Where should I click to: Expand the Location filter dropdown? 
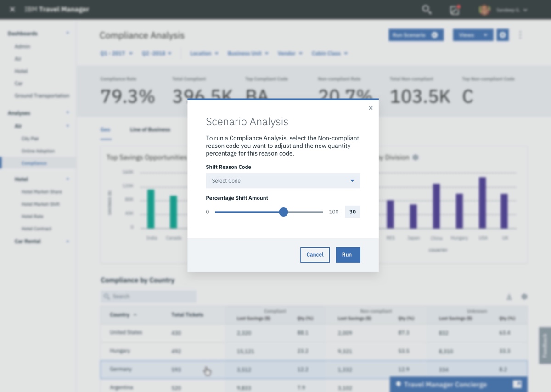[204, 54]
